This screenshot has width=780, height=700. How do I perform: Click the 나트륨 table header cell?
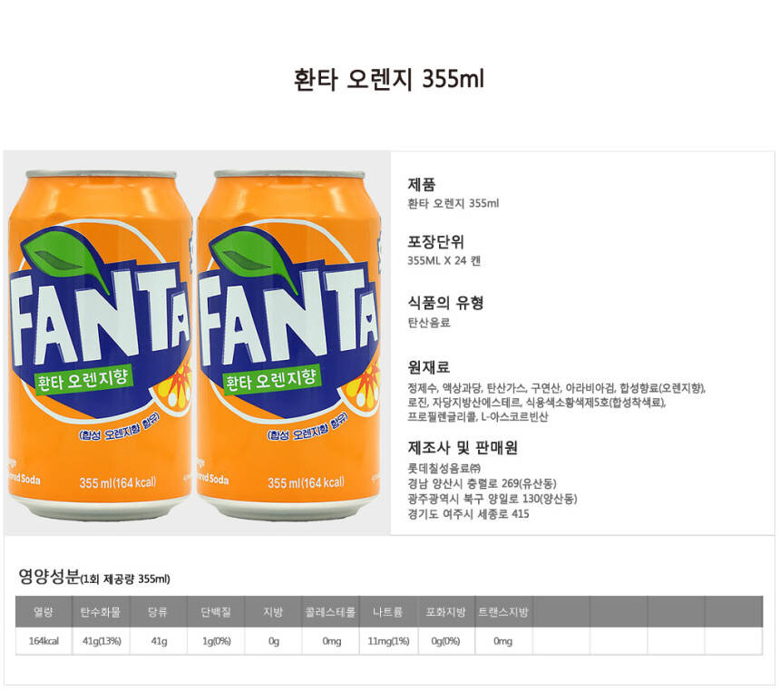(x=388, y=612)
